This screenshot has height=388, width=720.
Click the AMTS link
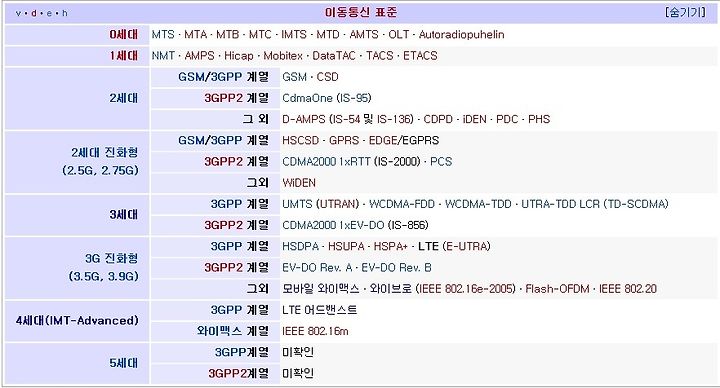coord(364,34)
